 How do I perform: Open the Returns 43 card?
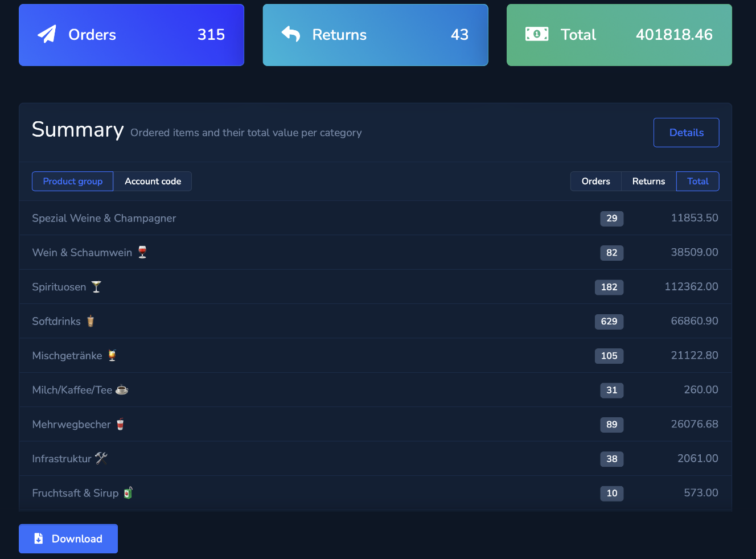point(375,35)
